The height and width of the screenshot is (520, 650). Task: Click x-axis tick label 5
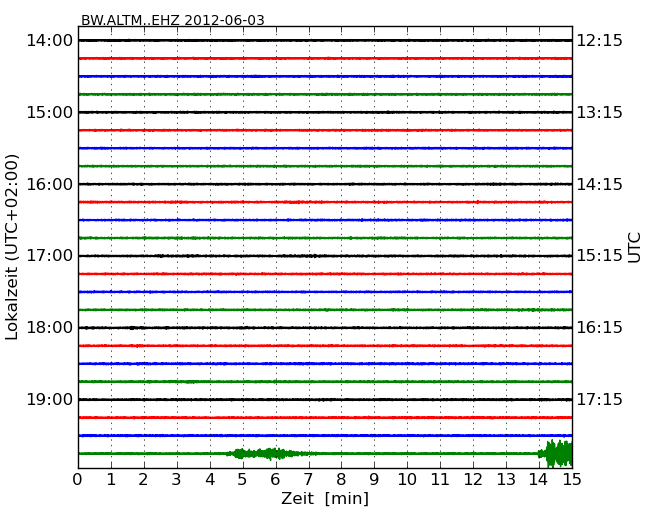(x=242, y=480)
